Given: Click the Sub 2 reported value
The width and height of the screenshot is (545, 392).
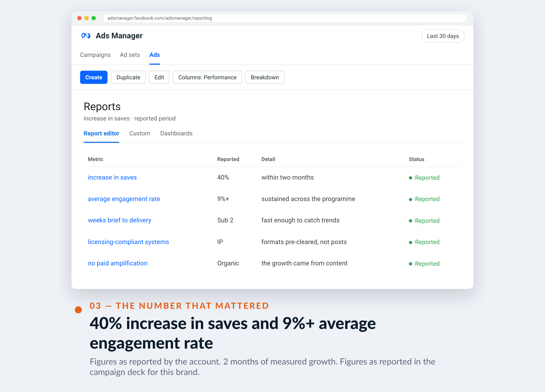Looking at the screenshot, I should 225,220.
